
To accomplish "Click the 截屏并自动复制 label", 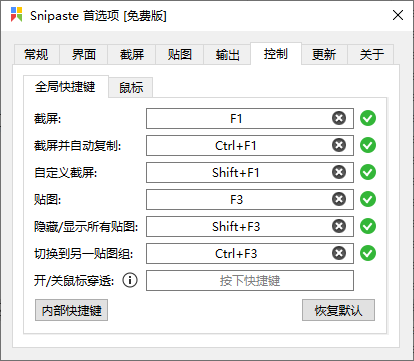I will (77, 146).
